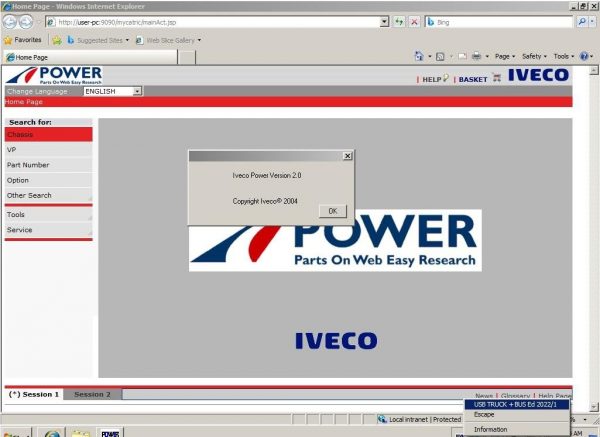The width and height of the screenshot is (600, 437).
Task: Open Favorites star button
Action: coord(23,40)
